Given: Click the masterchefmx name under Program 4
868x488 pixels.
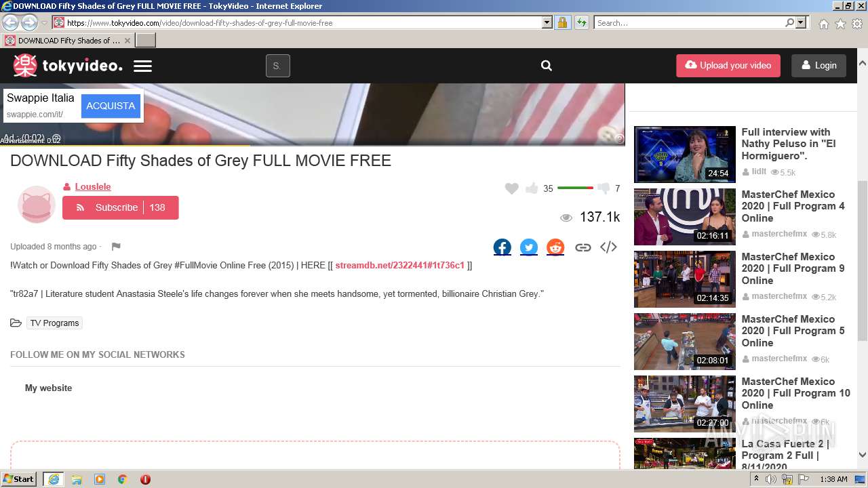Looking at the screenshot, I should pyautogui.click(x=779, y=234).
